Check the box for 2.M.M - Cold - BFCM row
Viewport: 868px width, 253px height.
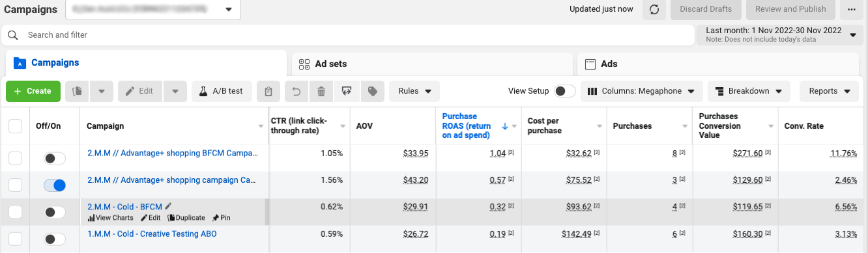point(15,212)
